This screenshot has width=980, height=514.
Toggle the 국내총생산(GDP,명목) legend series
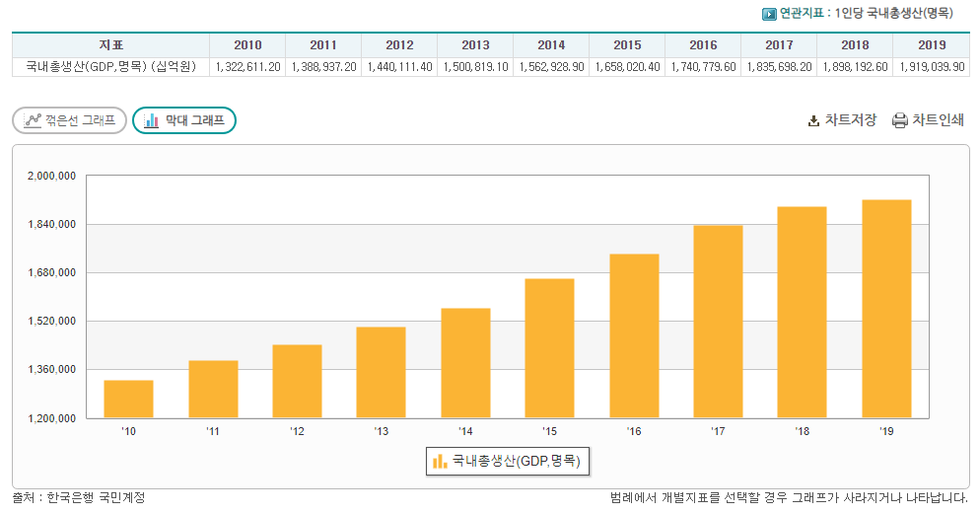pos(515,461)
